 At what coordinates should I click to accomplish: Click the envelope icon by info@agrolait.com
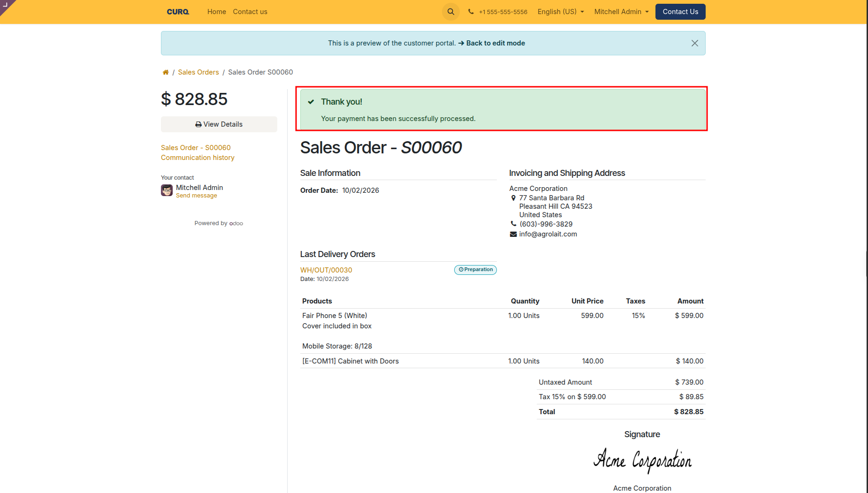pyautogui.click(x=513, y=234)
